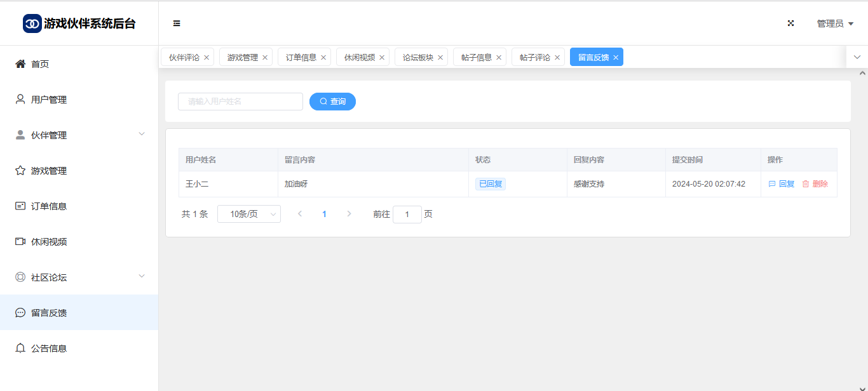This screenshot has height=391, width=868.
Task: Click the 查询 search button
Action: tap(332, 102)
